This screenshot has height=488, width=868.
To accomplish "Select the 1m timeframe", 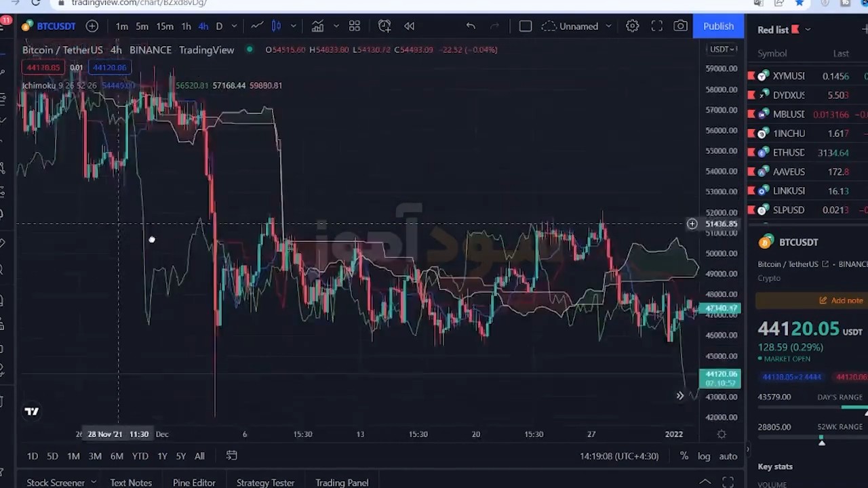I will tap(121, 26).
